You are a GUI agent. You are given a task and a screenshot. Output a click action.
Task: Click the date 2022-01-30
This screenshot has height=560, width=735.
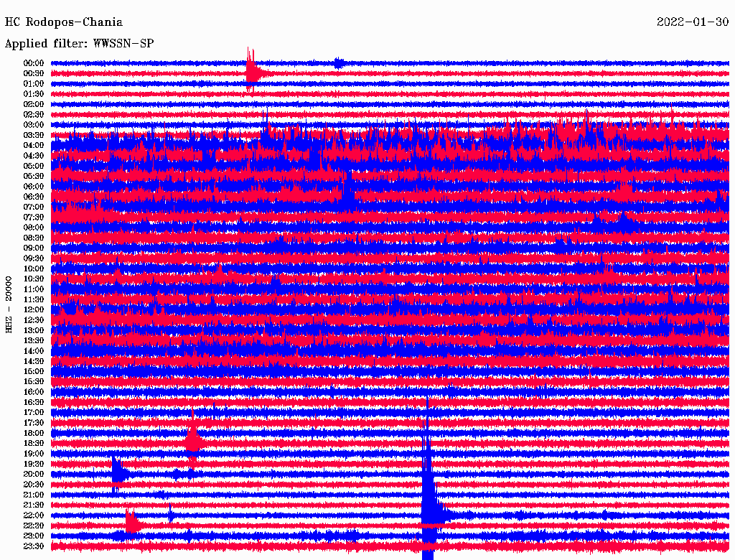click(693, 22)
